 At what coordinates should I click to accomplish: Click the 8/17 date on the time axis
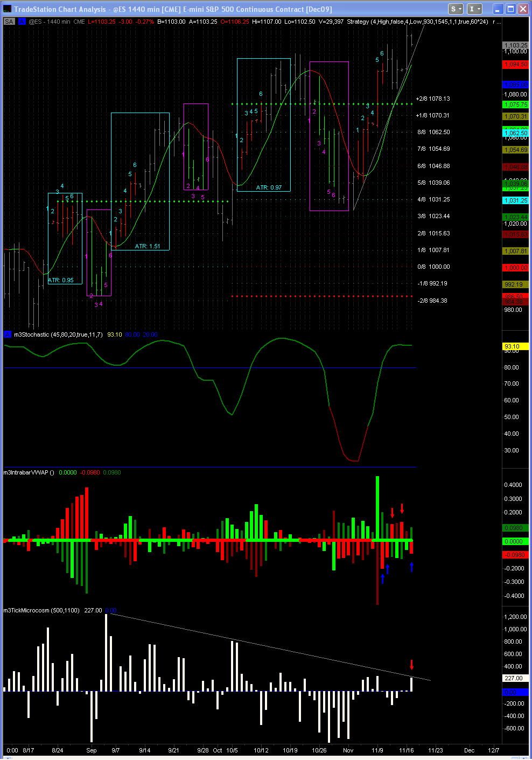29,750
